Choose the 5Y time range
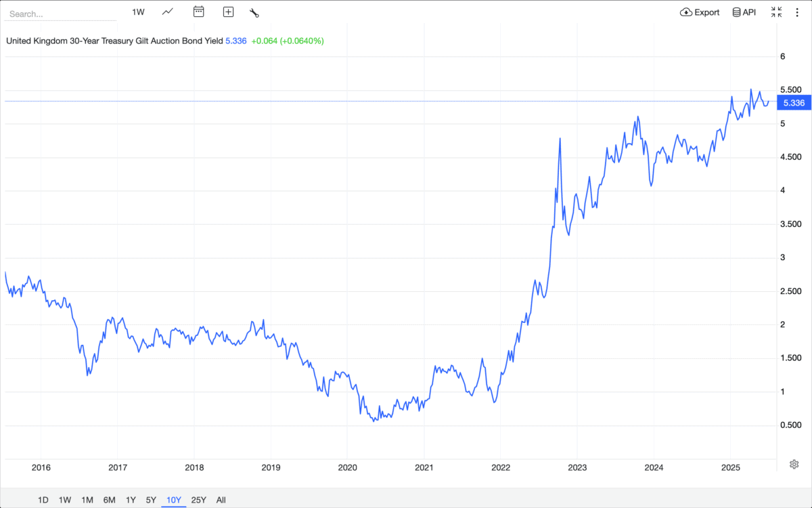This screenshot has width=812, height=508. [x=151, y=500]
